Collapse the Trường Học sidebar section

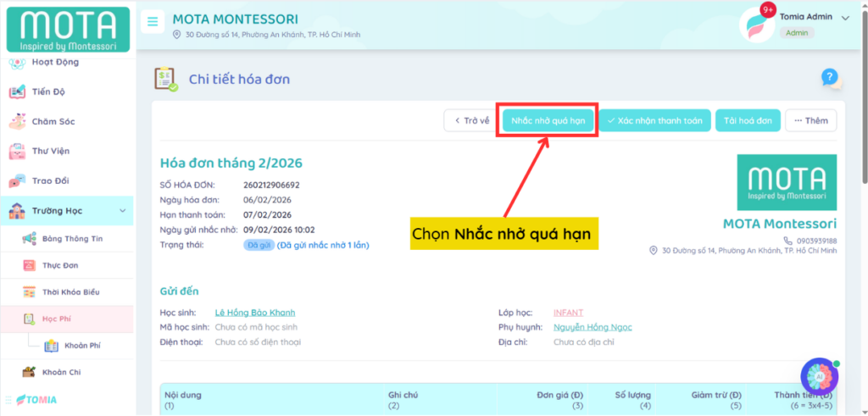point(121,211)
